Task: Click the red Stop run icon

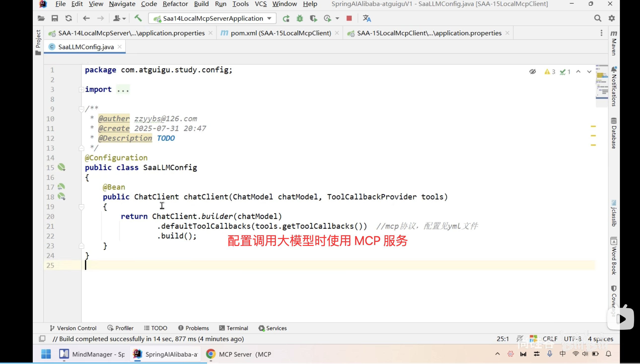Action: (x=349, y=18)
